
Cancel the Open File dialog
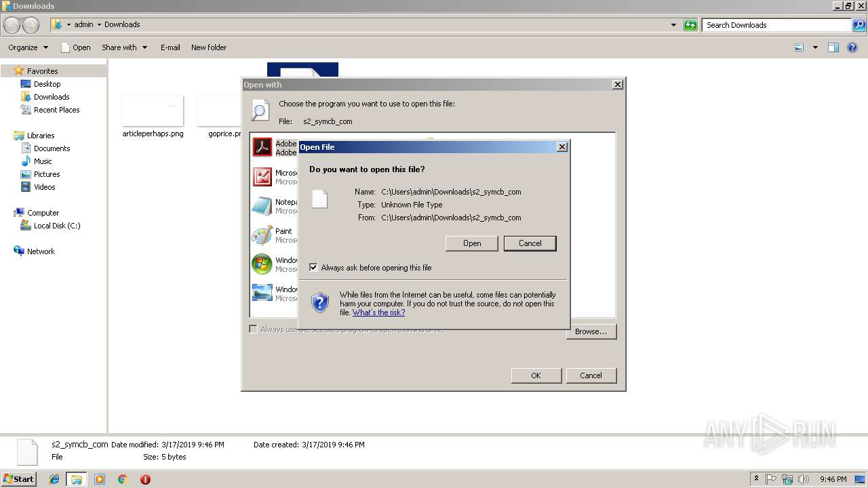(530, 243)
